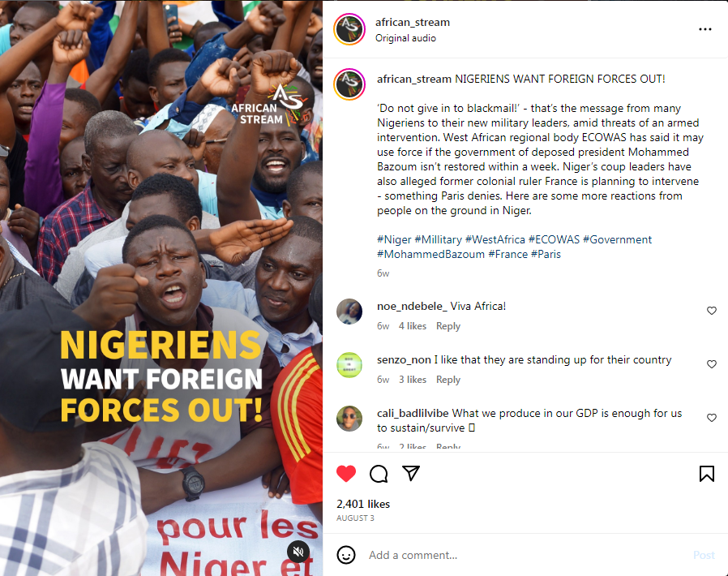Viewport: 728px width, 576px height.
Task: Reply to senzo_non's comment
Action: tap(448, 380)
